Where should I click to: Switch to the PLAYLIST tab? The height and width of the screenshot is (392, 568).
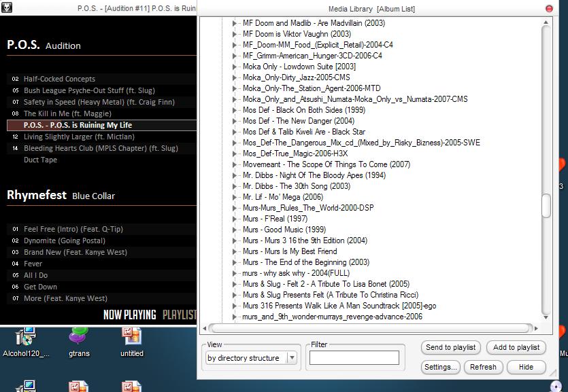coord(180,315)
